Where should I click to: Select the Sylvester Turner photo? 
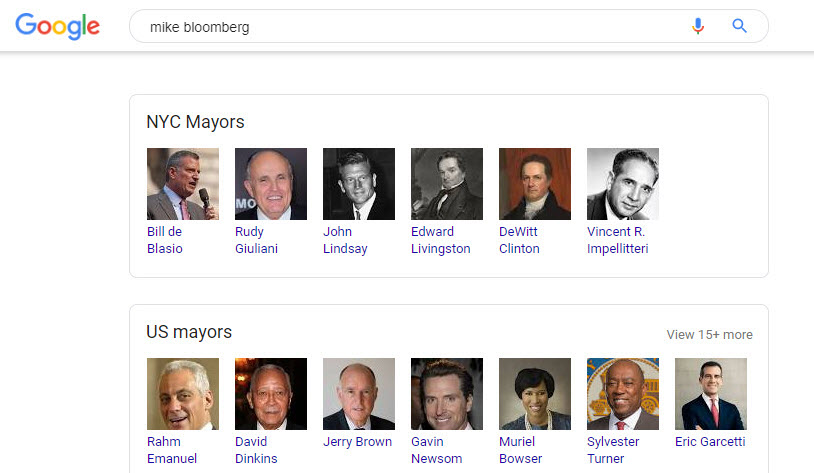tap(623, 394)
